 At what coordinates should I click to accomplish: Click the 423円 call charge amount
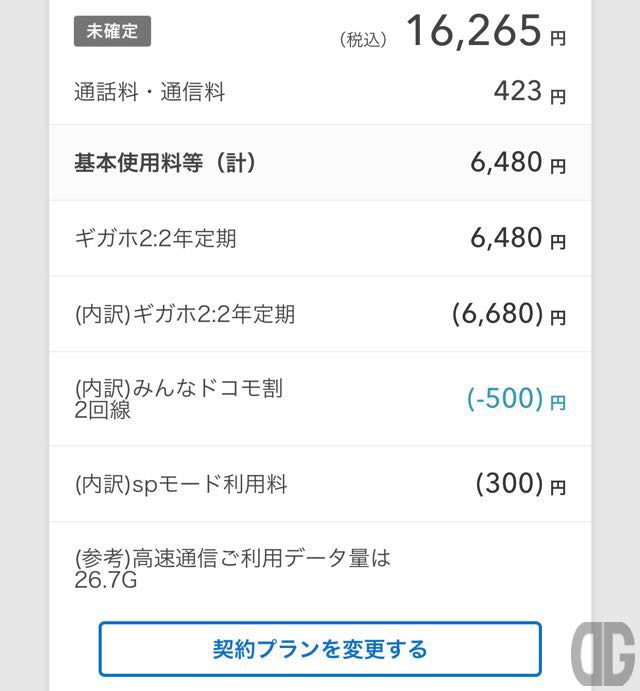(529, 92)
